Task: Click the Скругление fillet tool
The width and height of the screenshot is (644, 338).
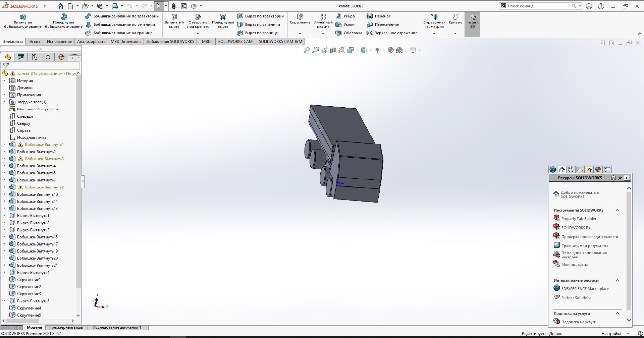Action: click(300, 19)
